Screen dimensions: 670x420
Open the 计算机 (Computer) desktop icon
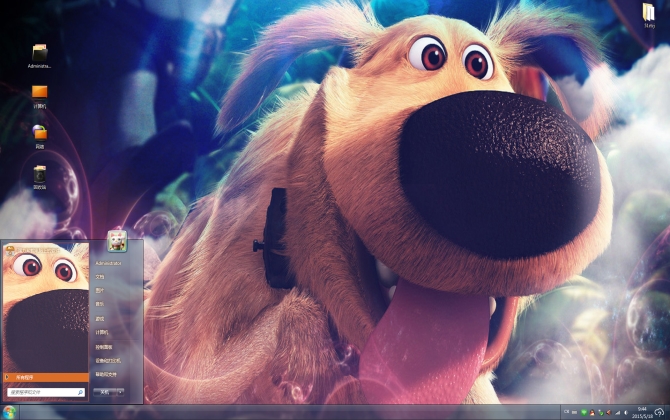pyautogui.click(x=39, y=97)
